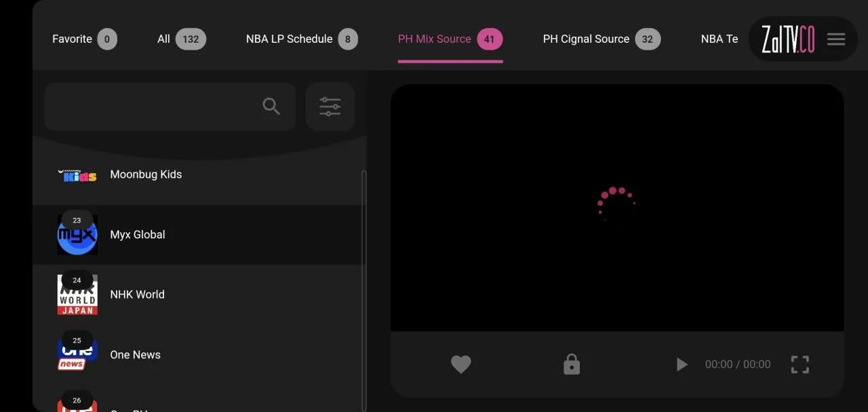This screenshot has height=412, width=868.
Task: Click the One News channel logo
Action: pos(77,355)
